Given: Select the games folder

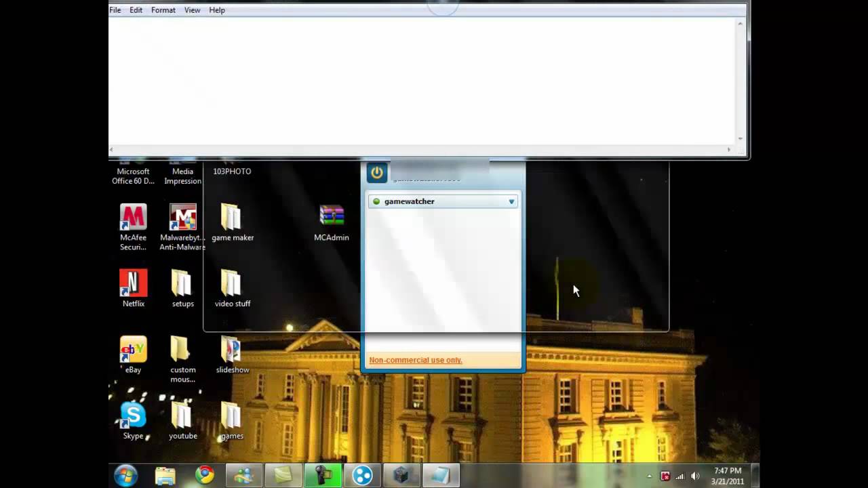Looking at the screenshot, I should [x=232, y=421].
